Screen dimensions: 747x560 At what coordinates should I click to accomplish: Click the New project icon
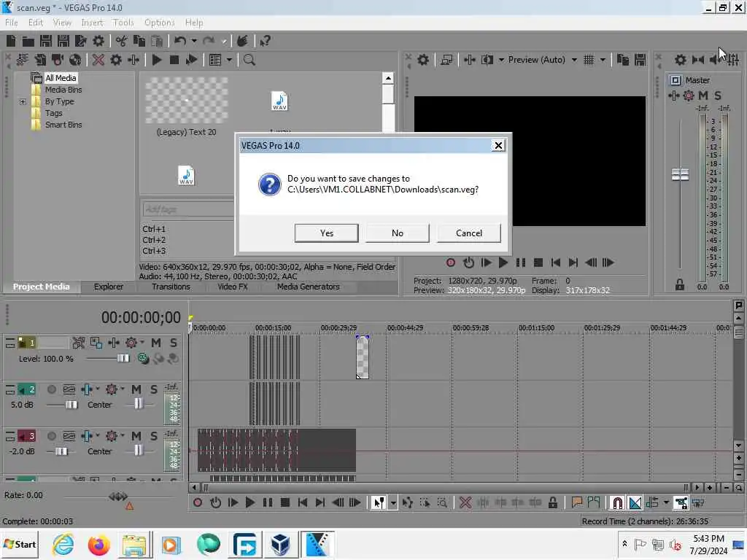(x=10, y=41)
